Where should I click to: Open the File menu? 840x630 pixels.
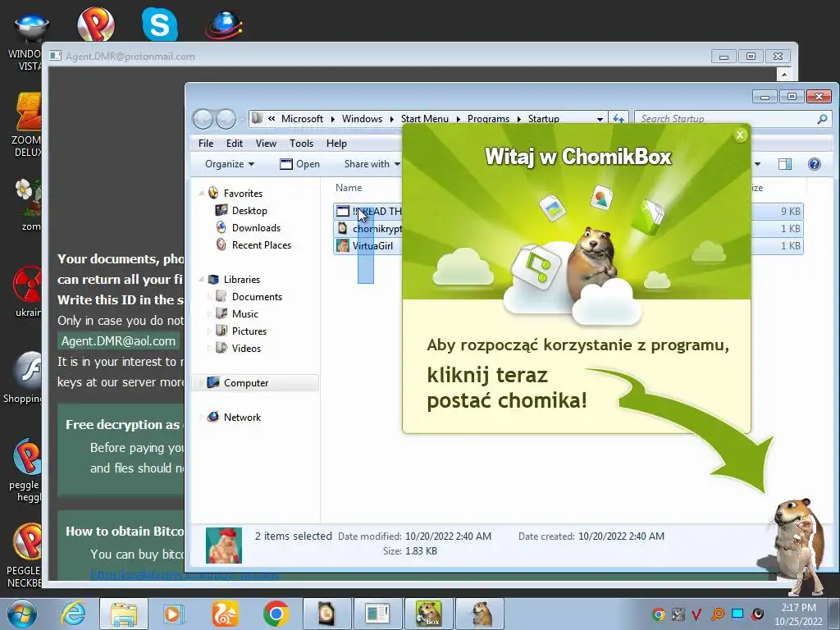coord(206,143)
